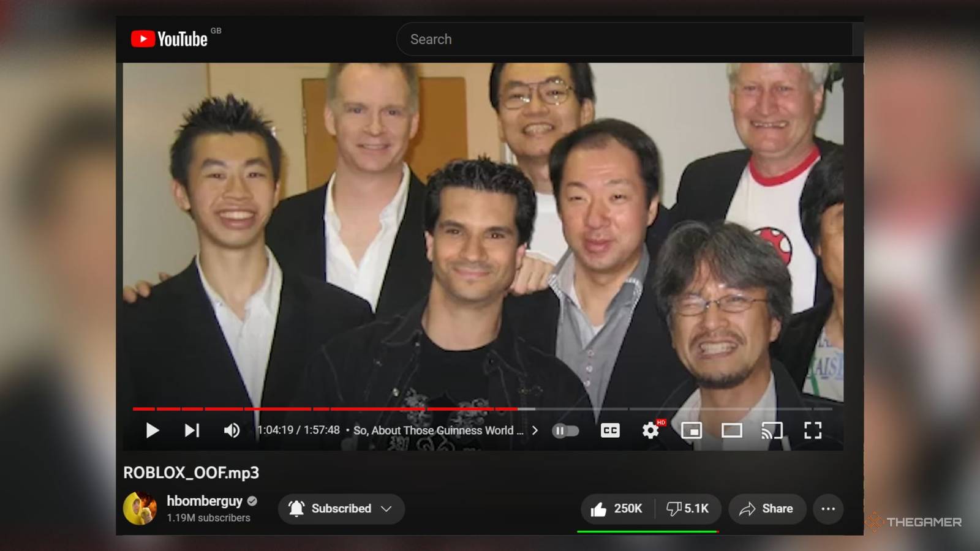Enable the miniplayer mode
980x551 pixels.
[x=692, y=430]
